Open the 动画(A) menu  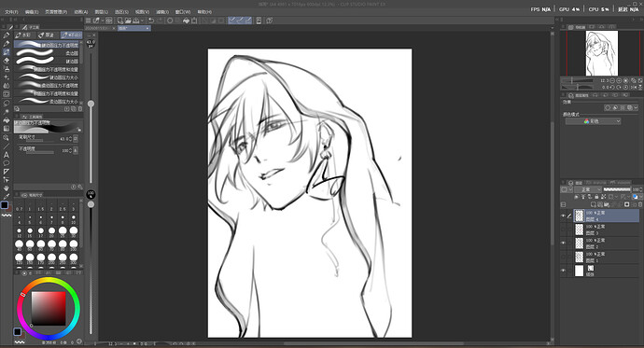coord(81,12)
